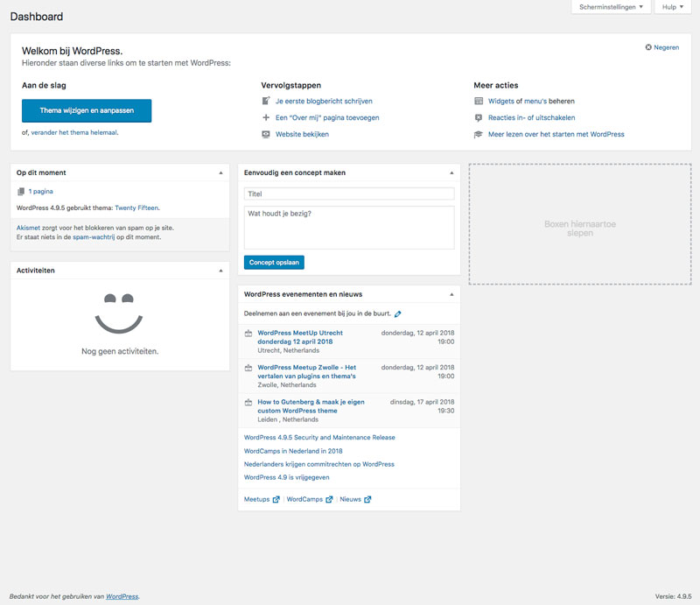Viewport: 700px width, 605px height.
Task: Click the calendar icon of WordPress Meetup Zwolle
Action: pos(248,368)
